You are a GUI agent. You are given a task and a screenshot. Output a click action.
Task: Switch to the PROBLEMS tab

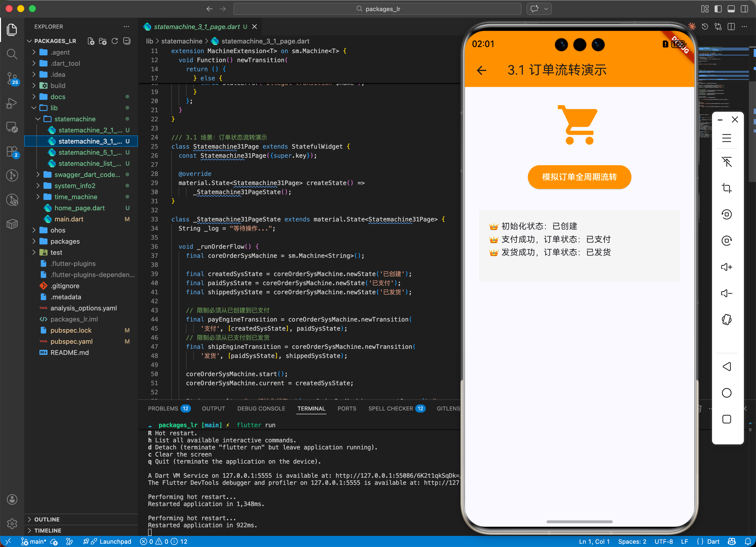pos(163,408)
